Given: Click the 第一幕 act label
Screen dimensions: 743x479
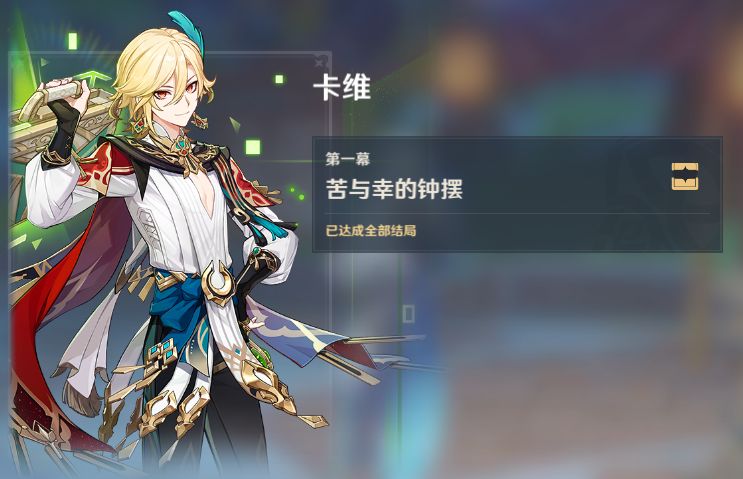Looking at the screenshot, I should [348, 159].
